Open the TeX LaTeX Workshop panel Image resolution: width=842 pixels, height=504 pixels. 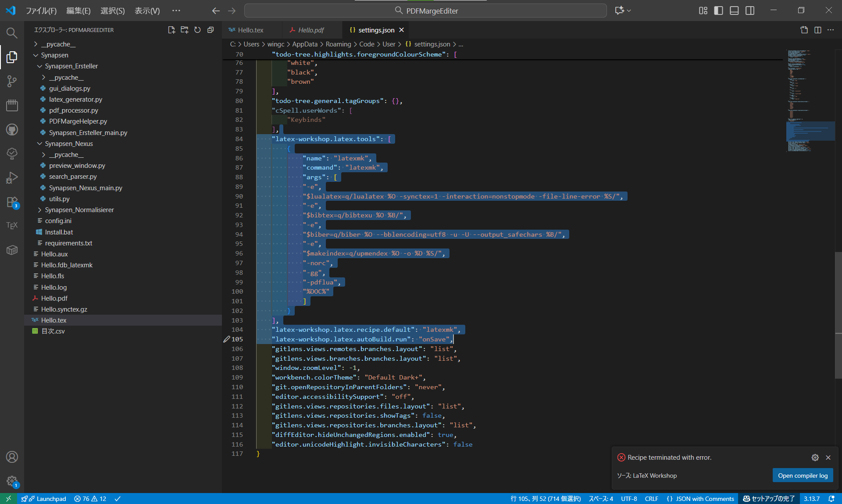(12, 225)
